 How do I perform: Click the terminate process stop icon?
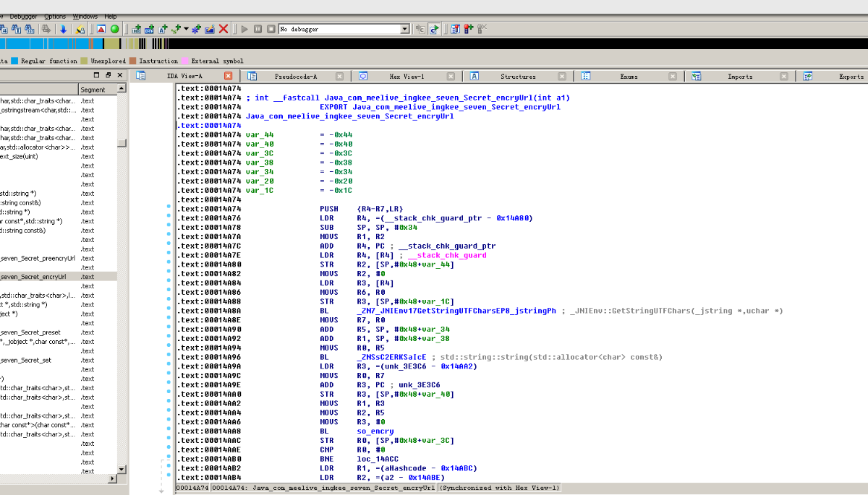point(271,29)
